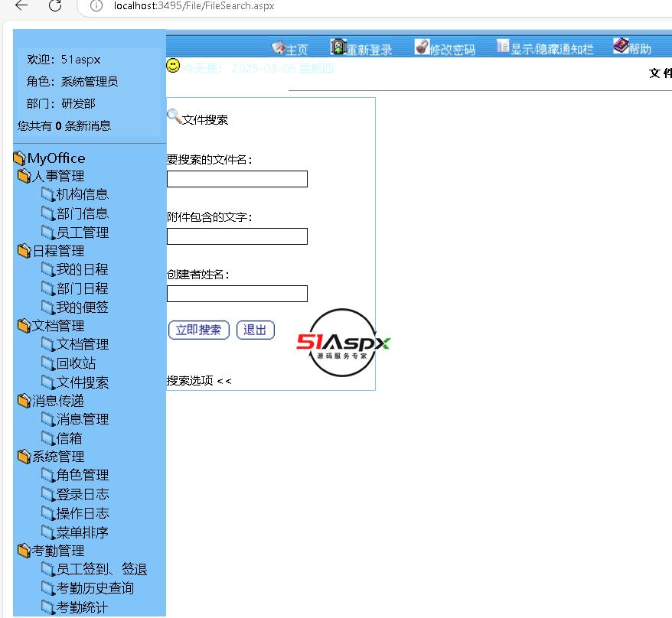The height and width of the screenshot is (618, 672).
Task: Click the page icon beside 信箱
Action: (48, 438)
